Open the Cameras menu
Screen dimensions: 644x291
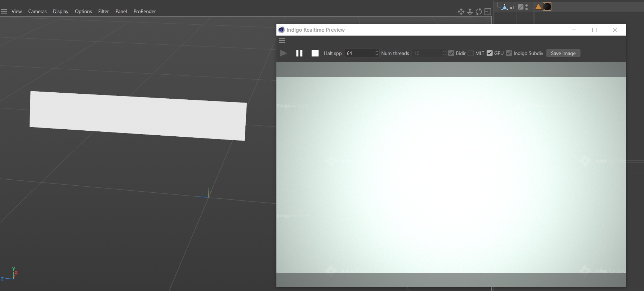coord(37,11)
